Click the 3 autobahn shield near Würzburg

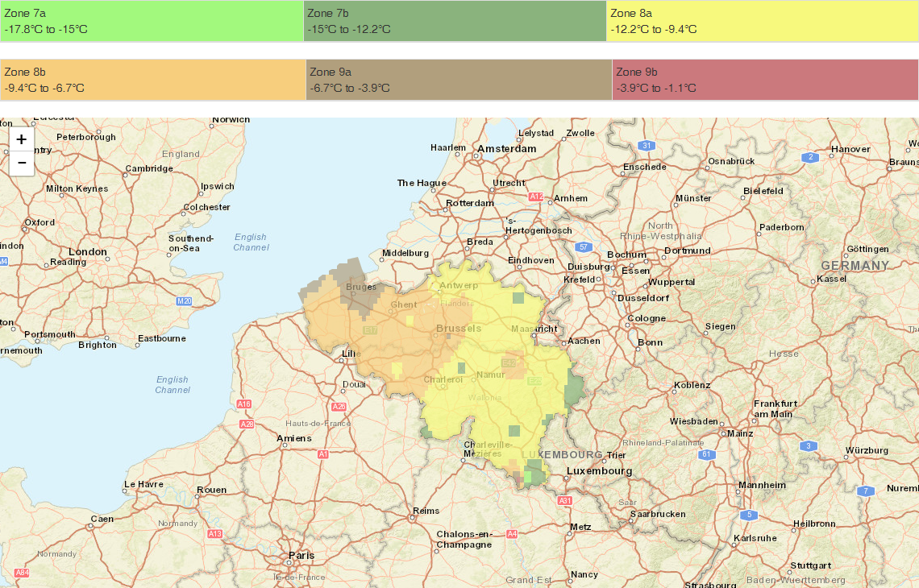click(809, 446)
